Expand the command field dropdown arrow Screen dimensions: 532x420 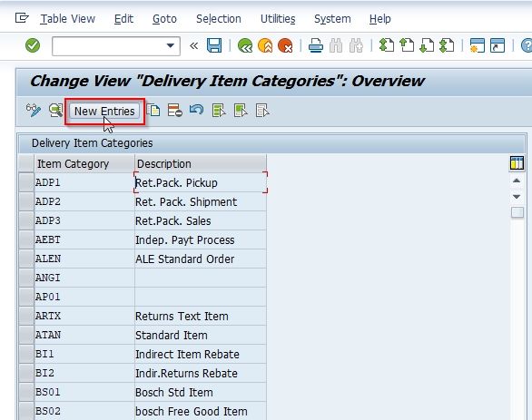tap(171, 45)
